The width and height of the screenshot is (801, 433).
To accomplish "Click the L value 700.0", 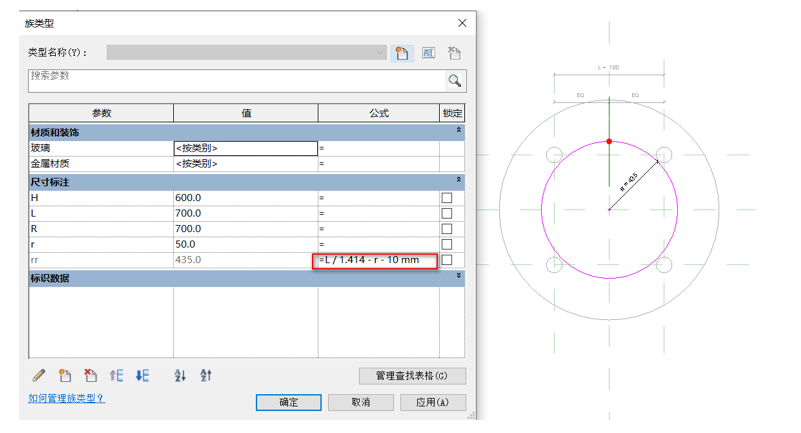I will click(246, 213).
